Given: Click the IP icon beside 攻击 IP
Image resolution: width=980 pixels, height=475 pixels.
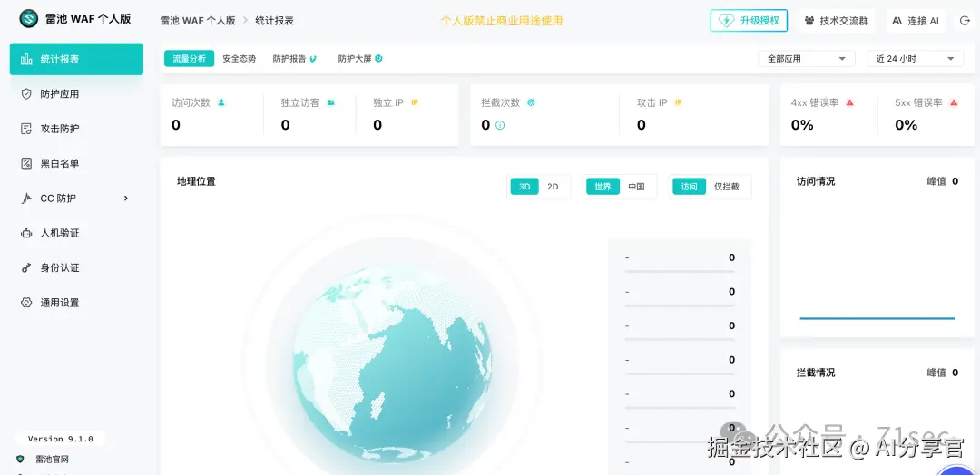Looking at the screenshot, I should (x=678, y=102).
